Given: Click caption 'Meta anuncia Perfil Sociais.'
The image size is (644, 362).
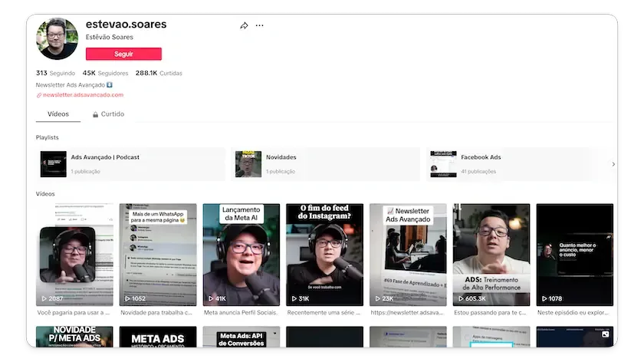Looking at the screenshot, I should click(x=241, y=313).
